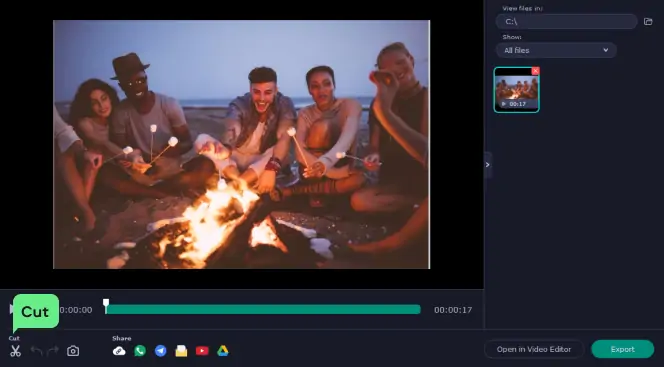Screen dimensions: 664x367
Task: Upload video to YouTube
Action: coord(202,351)
